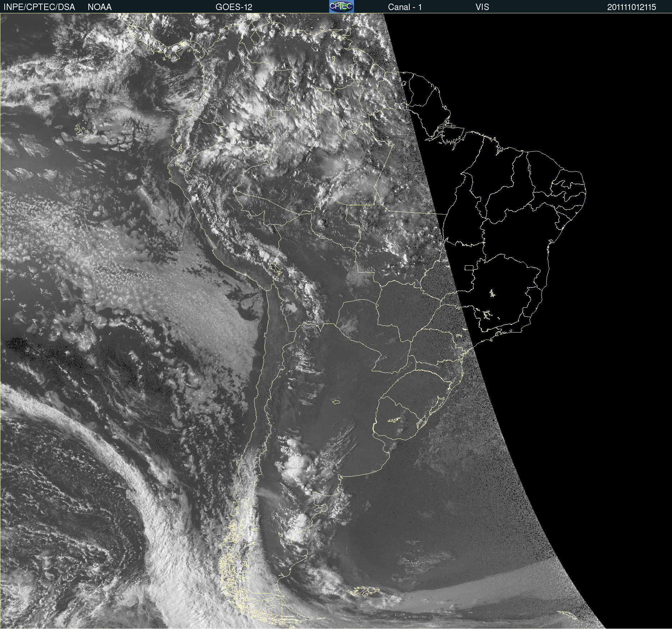The height and width of the screenshot is (629, 672).
Task: Click the CPTEC logo in the header
Action: point(341,6)
